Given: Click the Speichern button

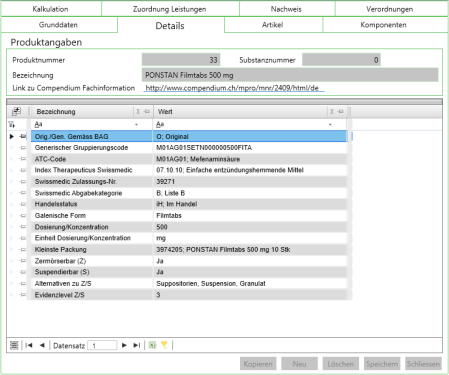Looking at the screenshot, I should pyautogui.click(x=382, y=364).
